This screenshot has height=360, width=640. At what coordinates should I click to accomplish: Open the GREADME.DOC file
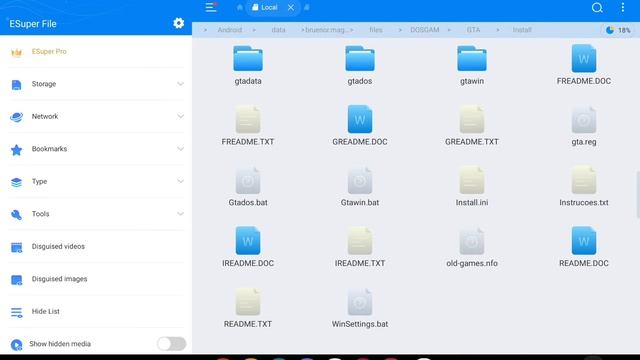point(360,126)
